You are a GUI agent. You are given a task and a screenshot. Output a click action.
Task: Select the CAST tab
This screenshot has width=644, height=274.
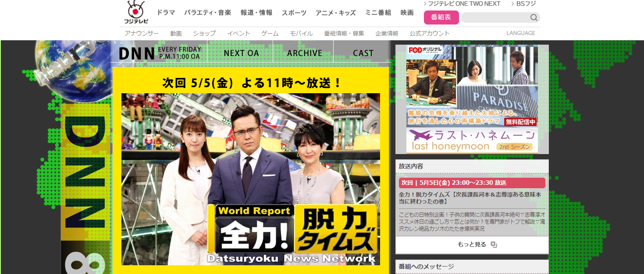pos(363,53)
